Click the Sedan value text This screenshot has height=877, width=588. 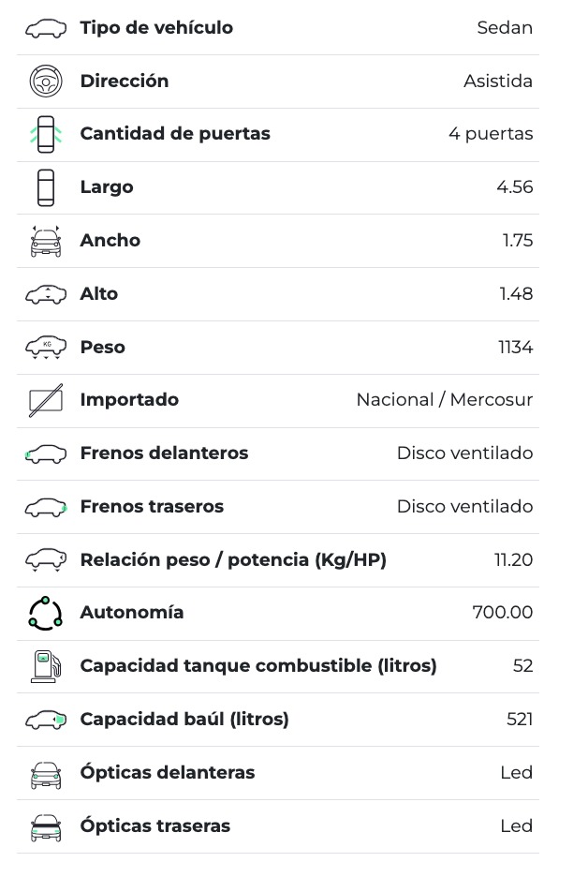coord(505,28)
